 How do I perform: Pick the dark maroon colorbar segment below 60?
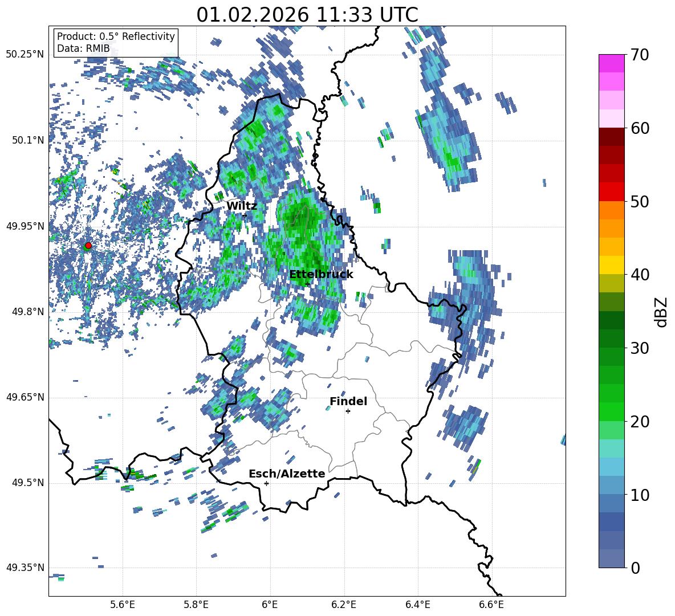(x=612, y=137)
